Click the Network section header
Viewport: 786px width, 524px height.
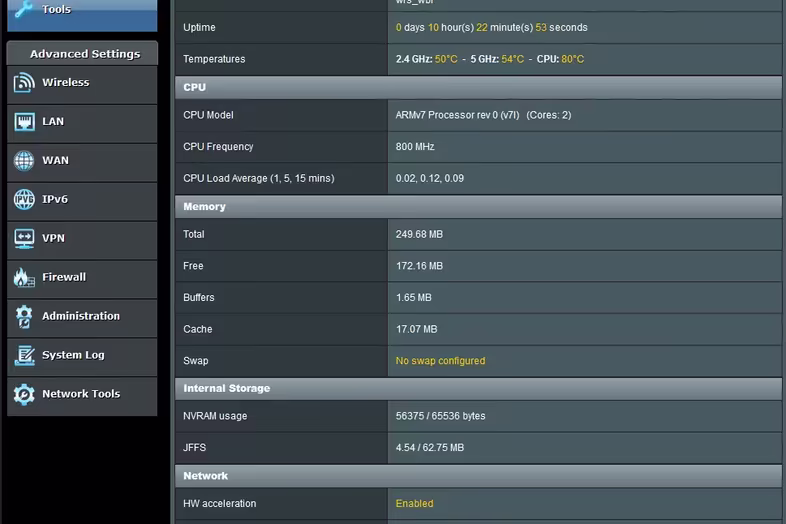(x=478, y=476)
